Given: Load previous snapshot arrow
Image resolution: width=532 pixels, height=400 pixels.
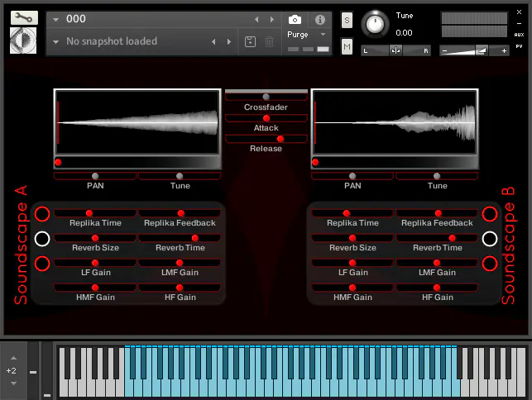Looking at the screenshot, I should tap(213, 41).
